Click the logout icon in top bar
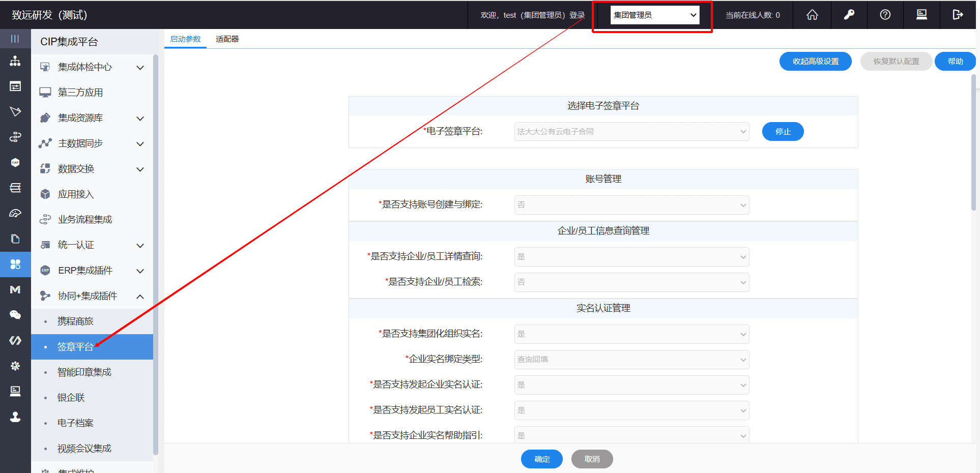The width and height of the screenshot is (980, 473). [958, 15]
